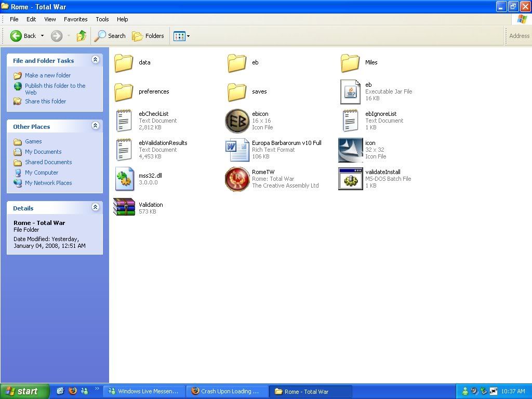The image size is (532, 399).
Task: Select the ebCheckList text document icon
Action: pos(124,121)
